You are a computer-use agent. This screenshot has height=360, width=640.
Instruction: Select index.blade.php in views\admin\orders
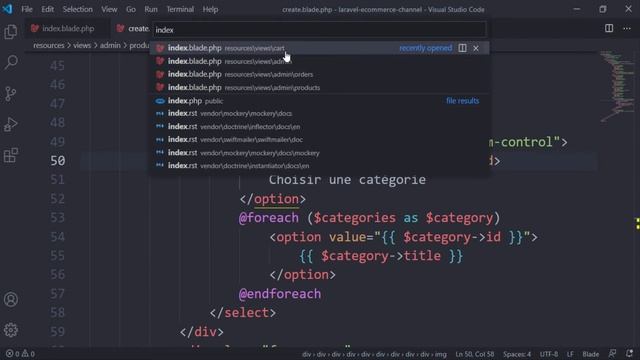tap(320, 74)
